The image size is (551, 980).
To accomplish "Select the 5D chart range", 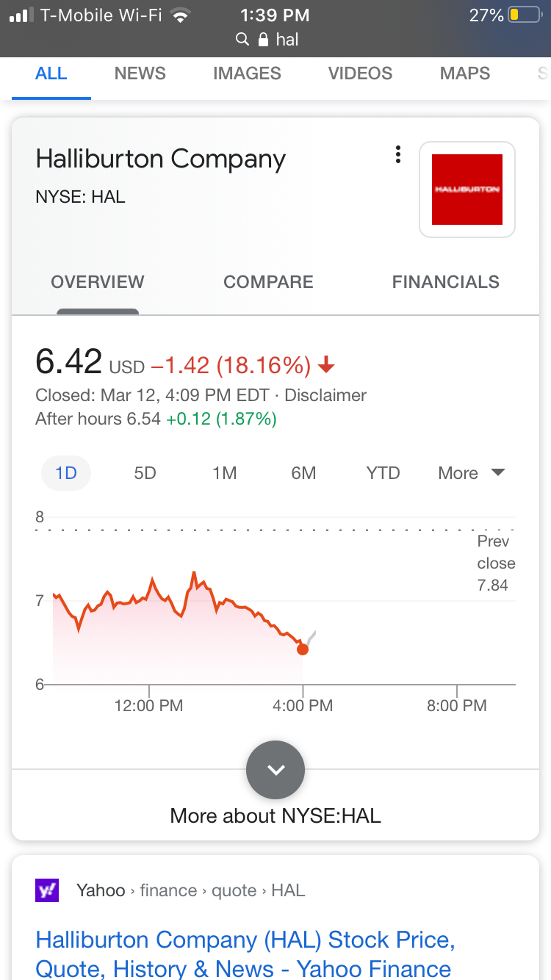I will click(x=145, y=473).
